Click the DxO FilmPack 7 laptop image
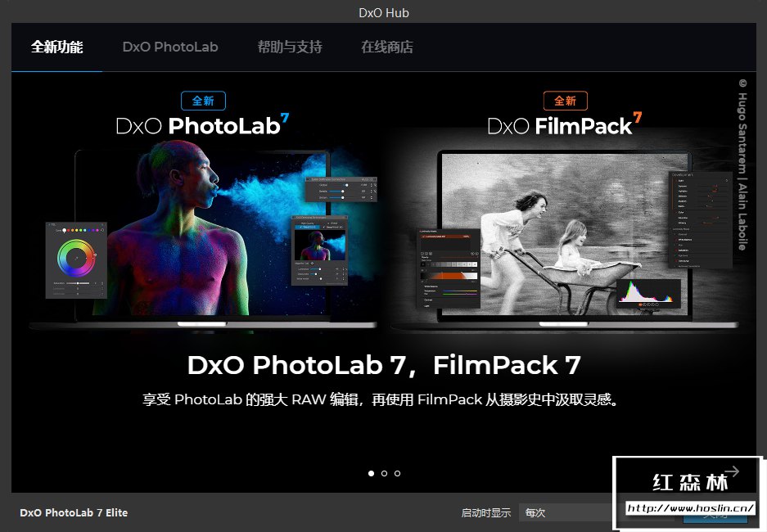 coord(565,240)
